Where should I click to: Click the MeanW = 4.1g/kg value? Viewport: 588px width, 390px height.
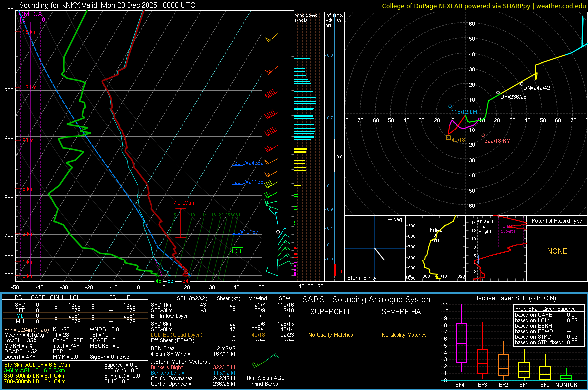pos(24,335)
